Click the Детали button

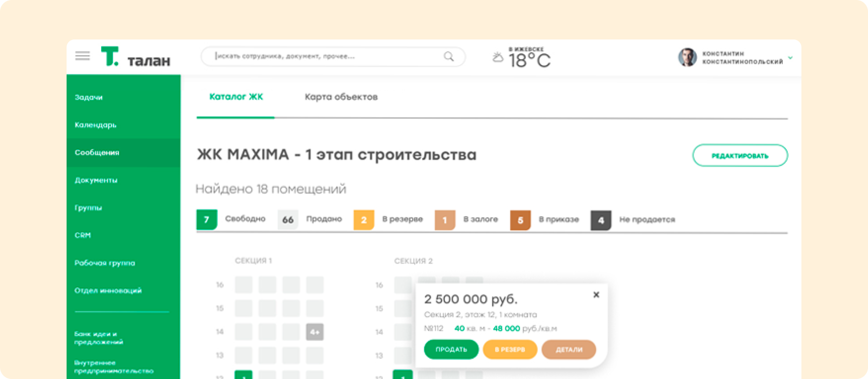(569, 349)
